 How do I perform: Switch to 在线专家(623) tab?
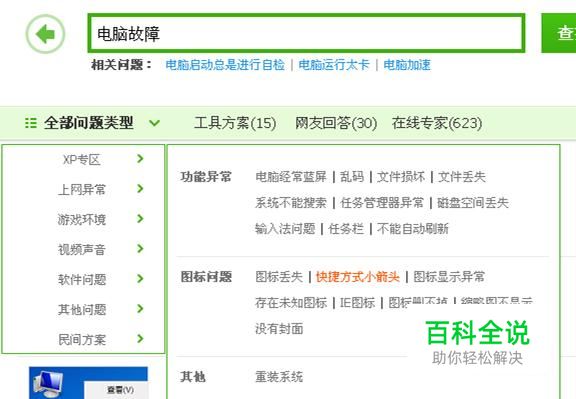point(437,123)
